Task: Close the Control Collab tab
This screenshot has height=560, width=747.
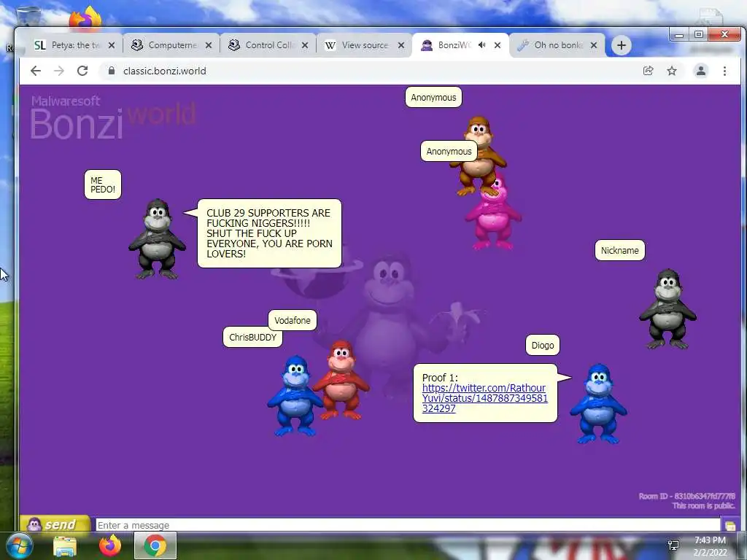Action: [305, 45]
